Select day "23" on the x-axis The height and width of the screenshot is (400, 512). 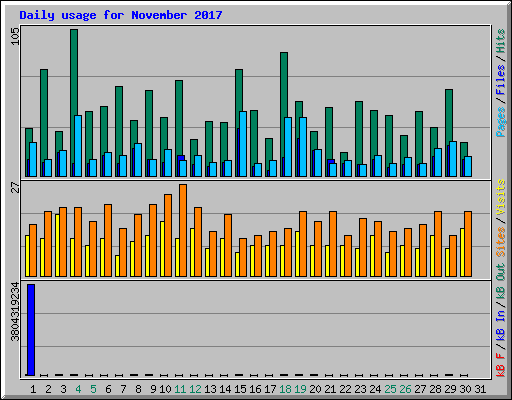pos(360,389)
